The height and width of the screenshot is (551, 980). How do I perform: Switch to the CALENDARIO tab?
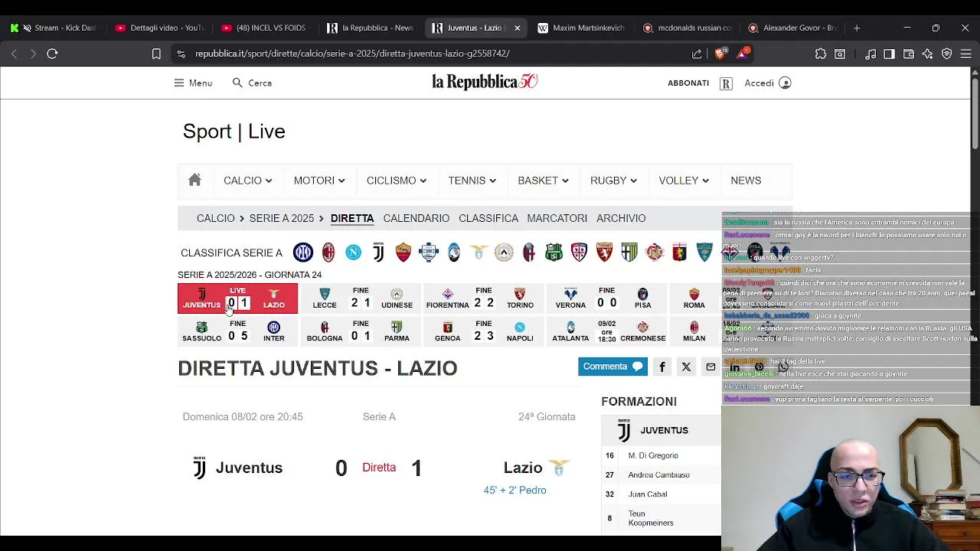click(x=416, y=218)
